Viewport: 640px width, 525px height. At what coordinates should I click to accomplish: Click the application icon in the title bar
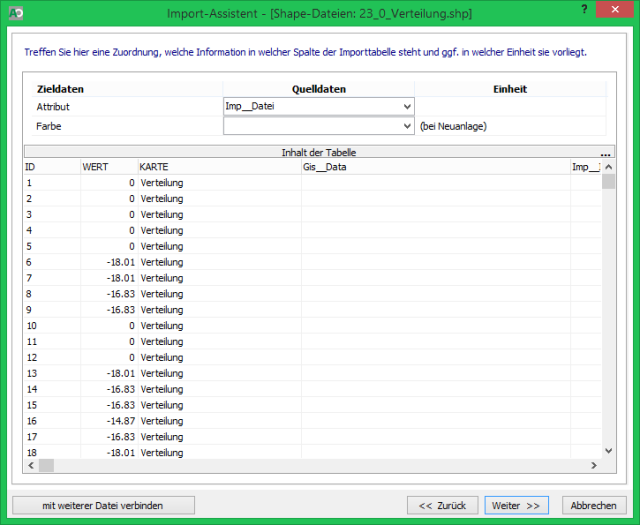click(13, 10)
